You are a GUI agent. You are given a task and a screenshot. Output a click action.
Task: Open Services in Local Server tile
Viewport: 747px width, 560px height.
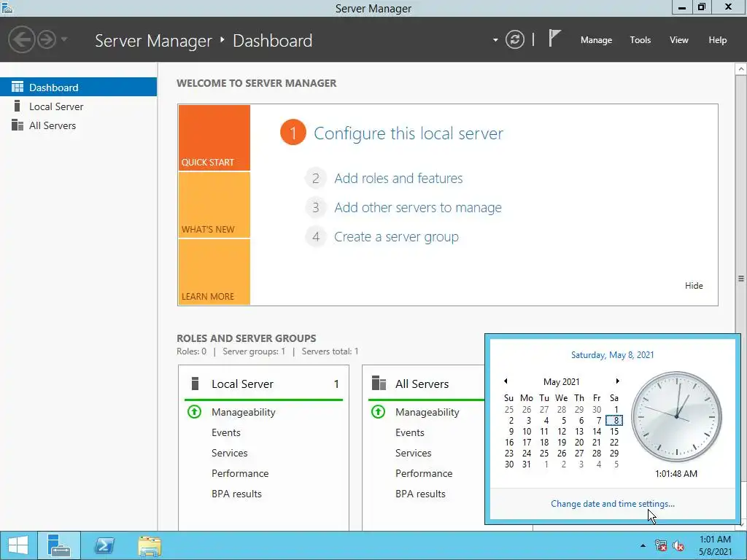(230, 453)
